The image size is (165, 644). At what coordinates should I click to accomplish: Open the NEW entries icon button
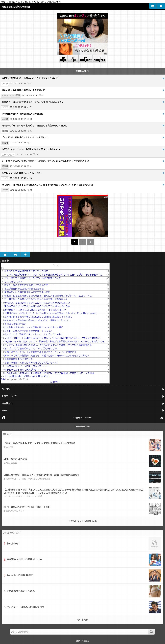73,59
